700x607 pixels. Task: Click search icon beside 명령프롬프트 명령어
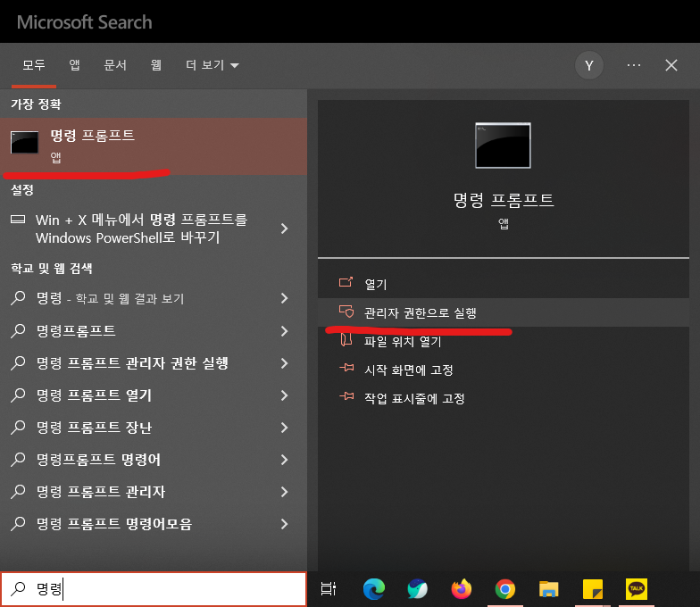18,459
